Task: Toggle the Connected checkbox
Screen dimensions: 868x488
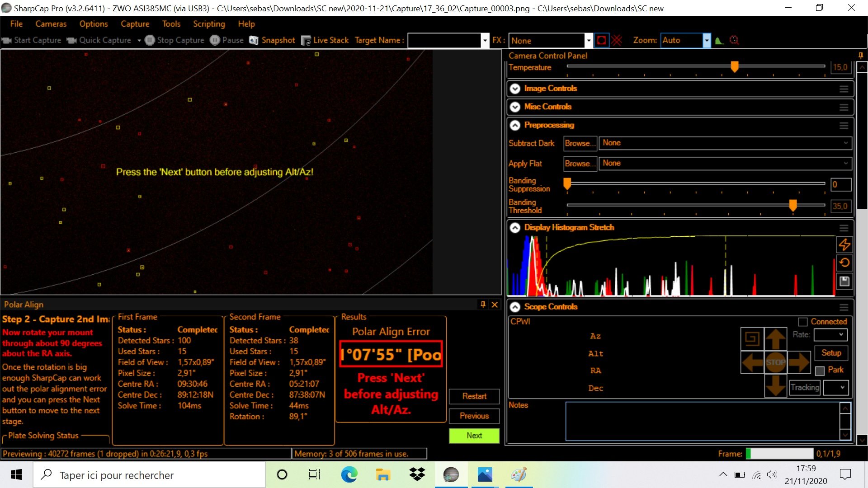Action: [803, 322]
